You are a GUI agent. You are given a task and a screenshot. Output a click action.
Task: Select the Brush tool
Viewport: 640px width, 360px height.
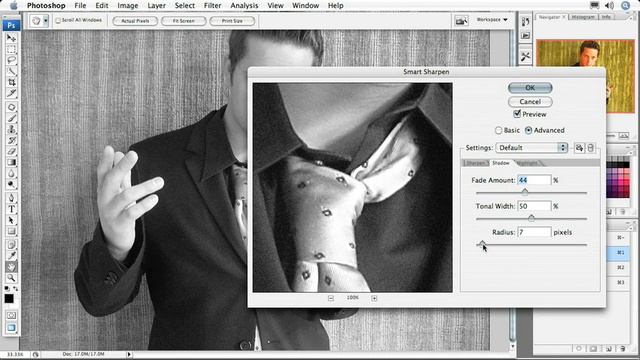point(11,118)
